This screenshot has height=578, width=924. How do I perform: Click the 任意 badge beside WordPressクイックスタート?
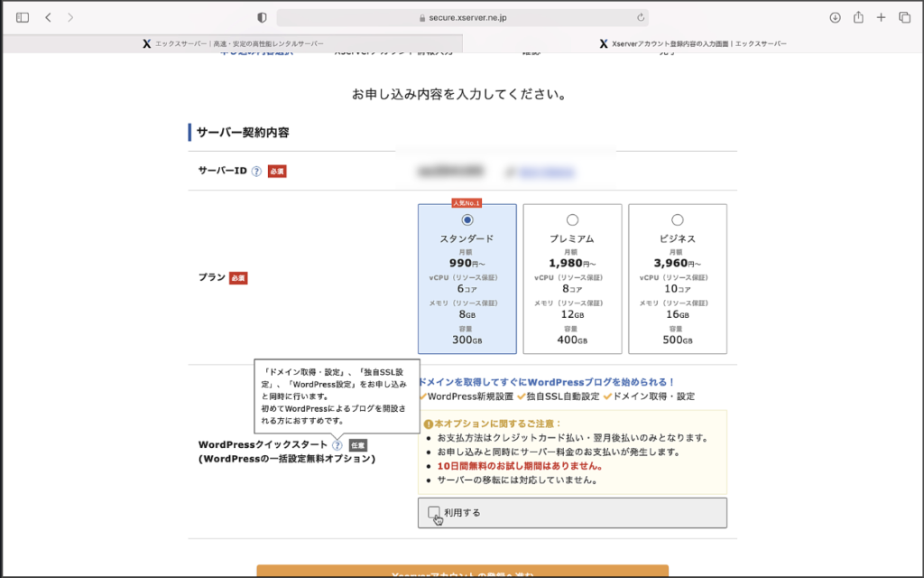tap(357, 446)
